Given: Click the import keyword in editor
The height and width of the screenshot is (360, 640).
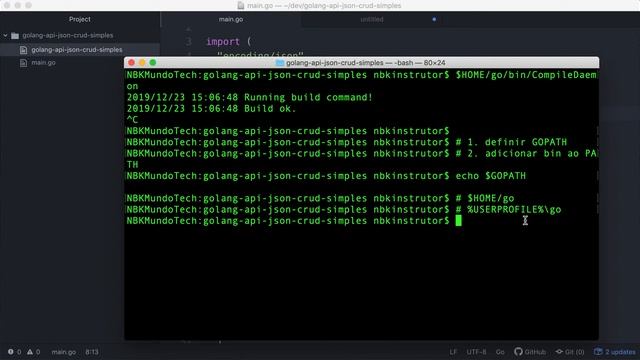Looking at the screenshot, I should (x=223, y=42).
